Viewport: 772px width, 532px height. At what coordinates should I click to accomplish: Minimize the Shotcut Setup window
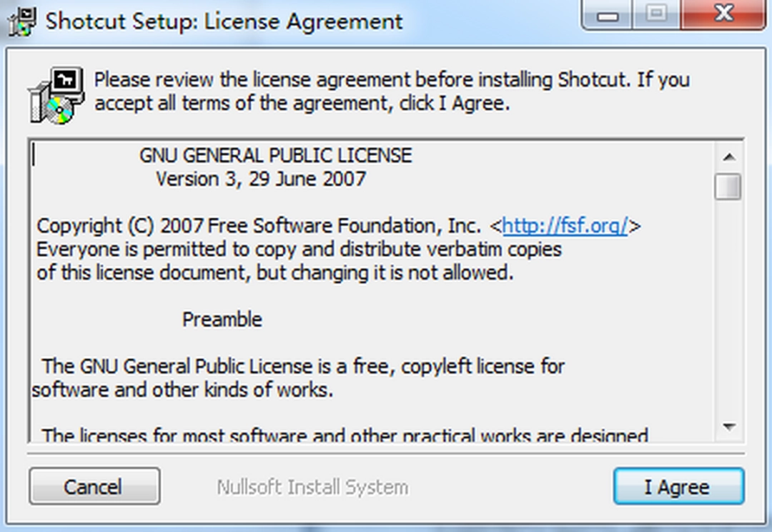[x=607, y=15]
